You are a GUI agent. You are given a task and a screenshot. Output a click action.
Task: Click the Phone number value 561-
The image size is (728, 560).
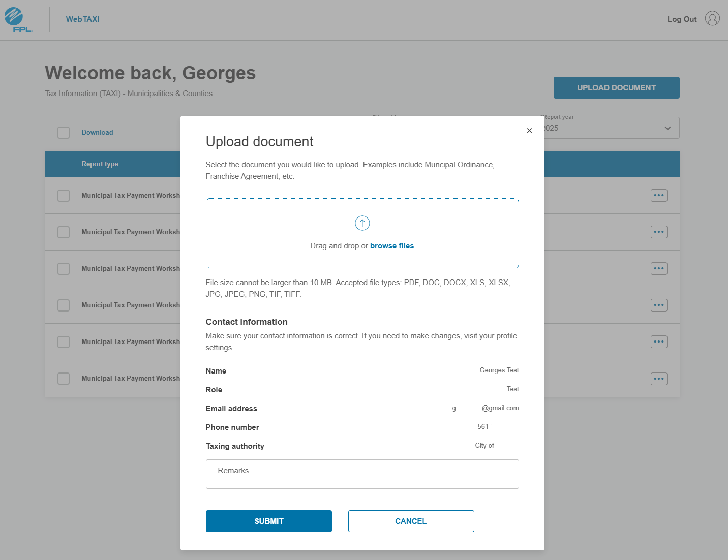pyautogui.click(x=484, y=427)
